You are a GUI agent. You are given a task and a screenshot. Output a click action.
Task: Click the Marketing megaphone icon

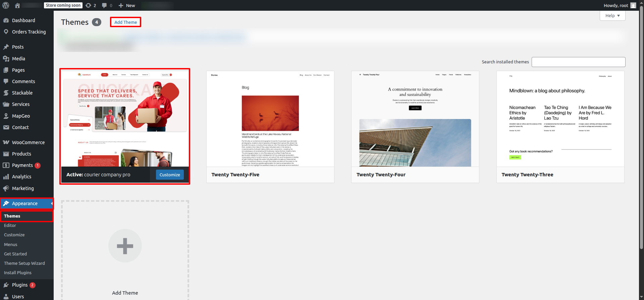pos(6,188)
